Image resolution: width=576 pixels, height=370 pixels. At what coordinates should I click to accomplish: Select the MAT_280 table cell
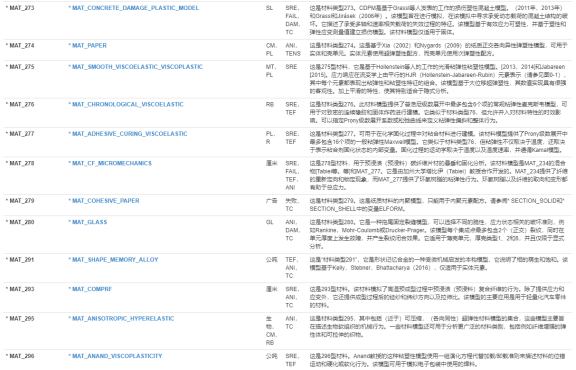(x=20, y=222)
